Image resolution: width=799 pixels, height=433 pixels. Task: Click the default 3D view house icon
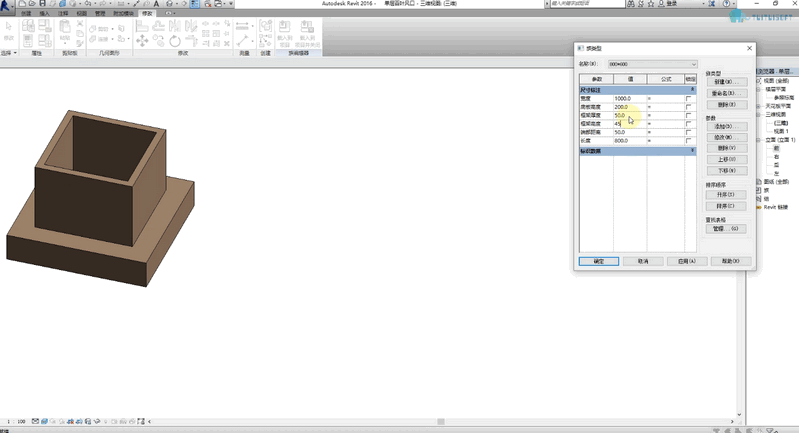point(170,4)
